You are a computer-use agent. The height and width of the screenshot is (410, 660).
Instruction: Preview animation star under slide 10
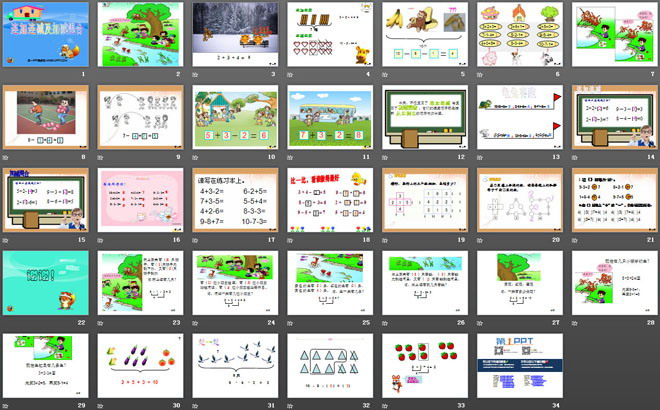click(x=195, y=157)
